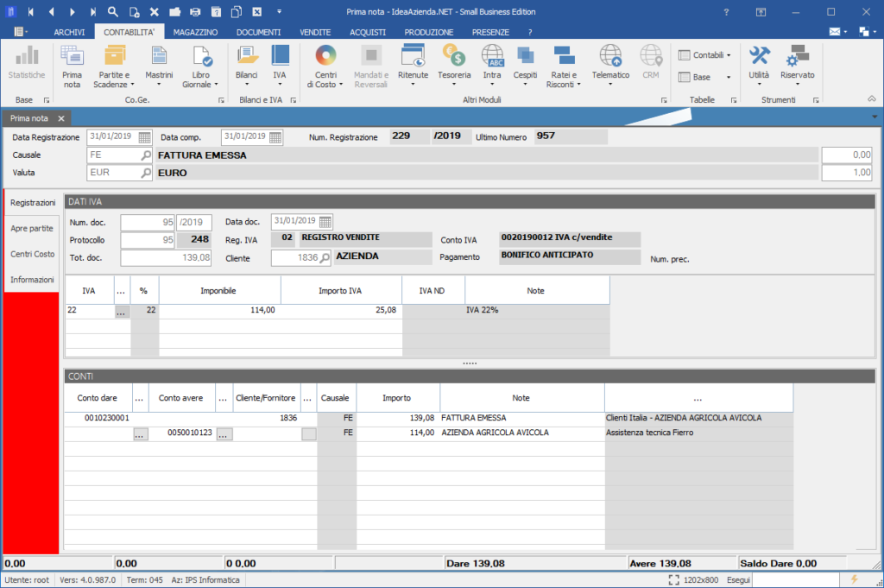Open the Cespiti ribbon button

pos(525,66)
